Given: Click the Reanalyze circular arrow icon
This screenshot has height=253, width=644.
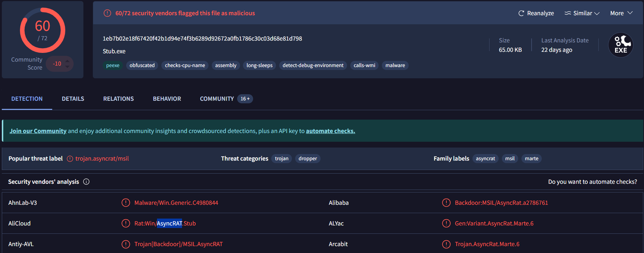Looking at the screenshot, I should [521, 13].
